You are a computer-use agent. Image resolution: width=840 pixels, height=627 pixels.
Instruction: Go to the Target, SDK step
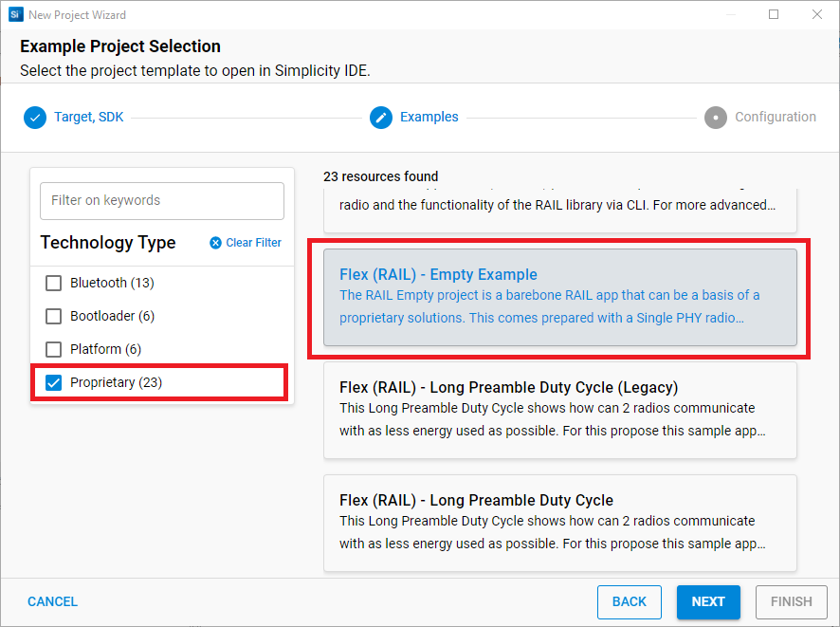point(89,117)
